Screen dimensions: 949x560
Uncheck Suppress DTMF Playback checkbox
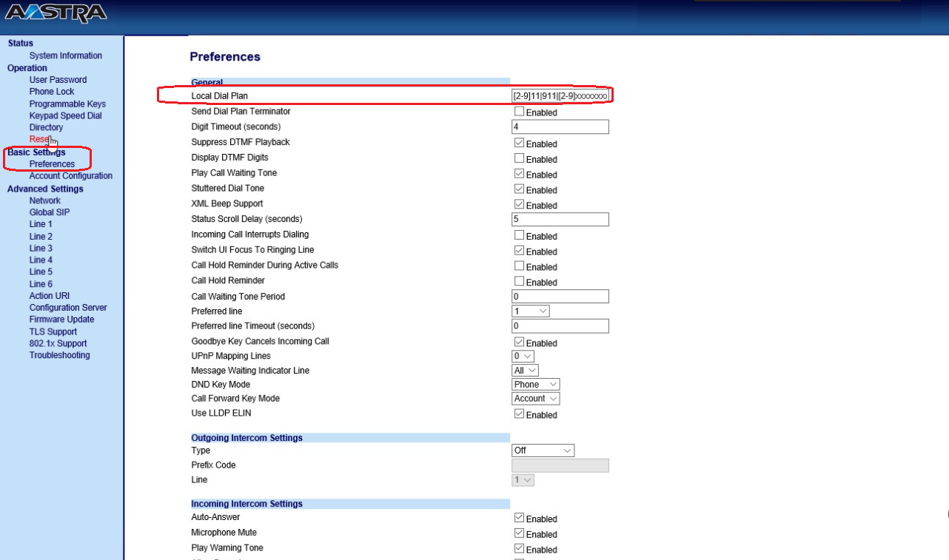(x=520, y=143)
